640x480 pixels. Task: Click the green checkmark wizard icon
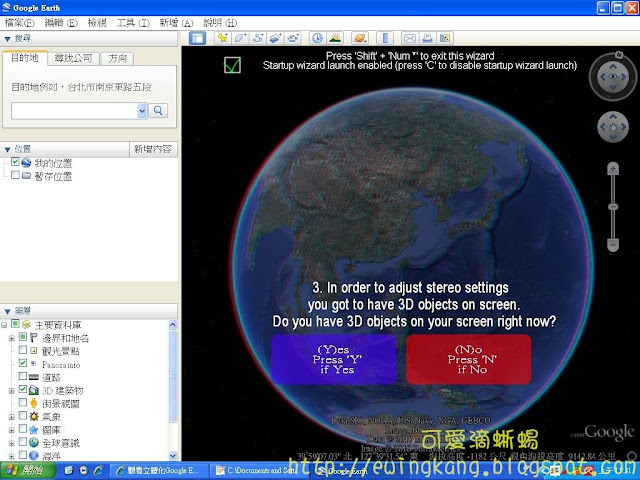coord(232,65)
